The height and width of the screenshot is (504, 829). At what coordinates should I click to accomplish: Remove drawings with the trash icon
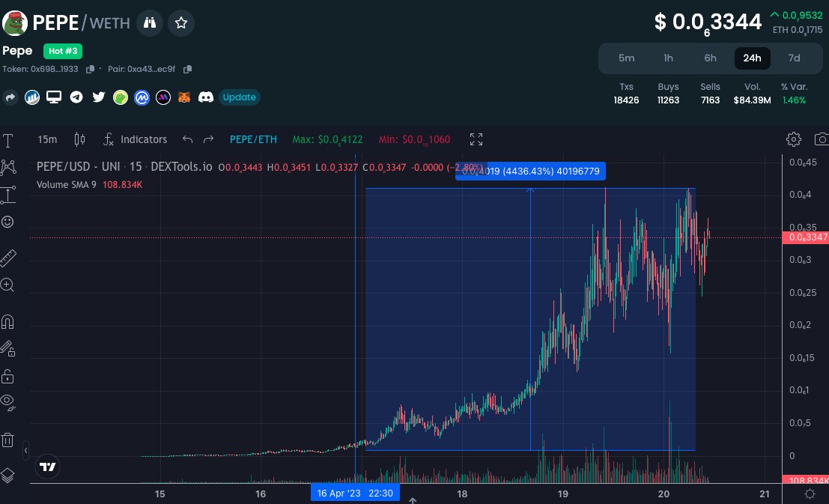coord(7,440)
